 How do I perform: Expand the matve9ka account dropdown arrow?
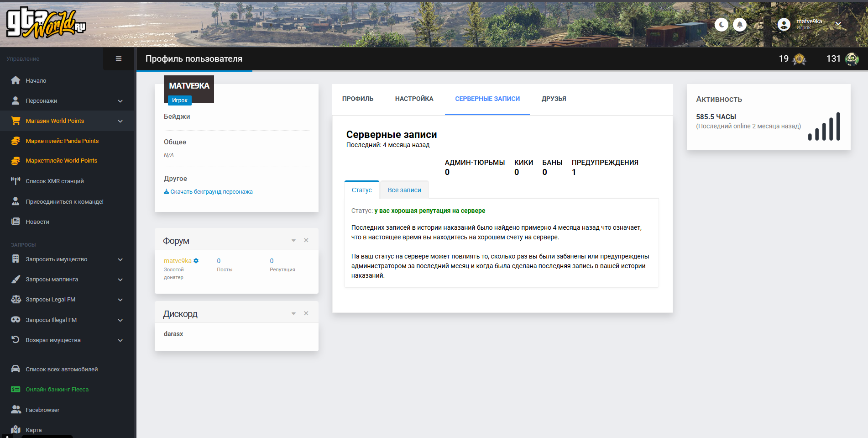click(x=838, y=24)
